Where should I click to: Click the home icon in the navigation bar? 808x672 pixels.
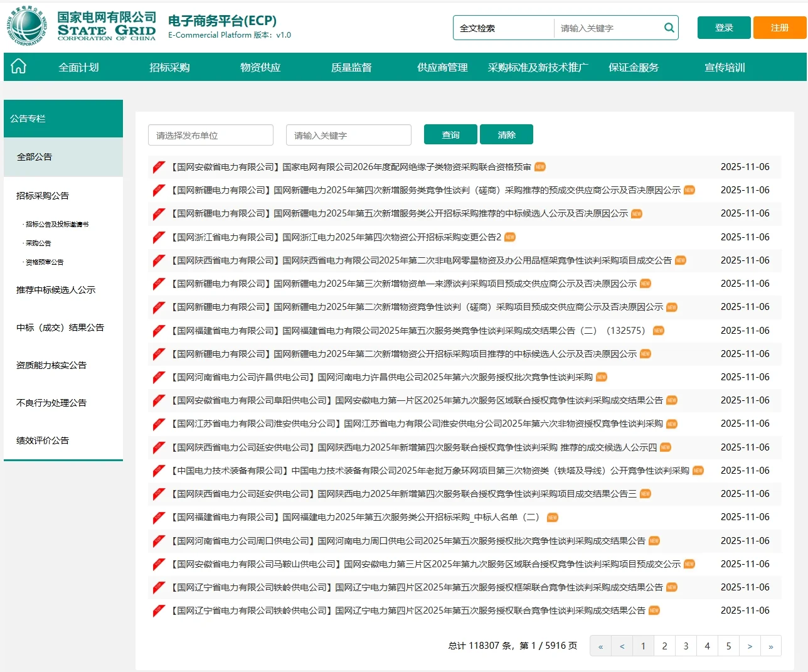(x=18, y=66)
